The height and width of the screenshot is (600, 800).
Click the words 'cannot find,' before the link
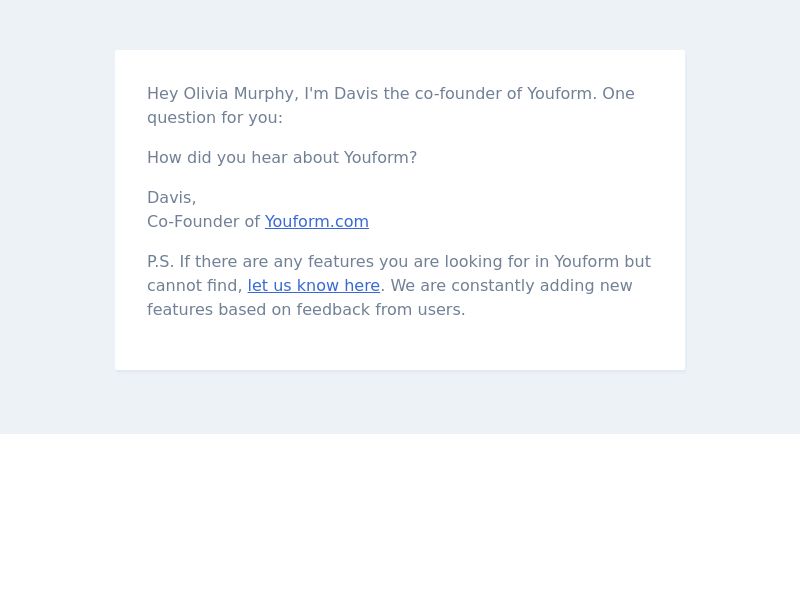pyautogui.click(x=195, y=286)
